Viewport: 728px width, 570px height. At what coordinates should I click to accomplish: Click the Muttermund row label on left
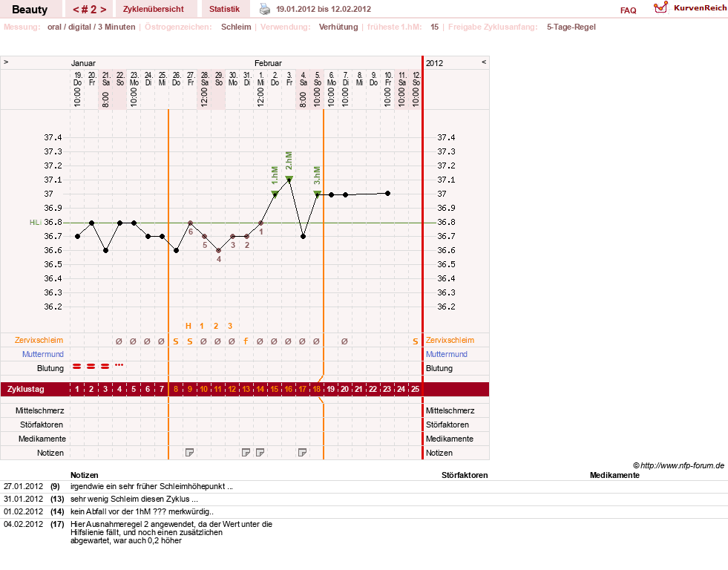[43, 354]
